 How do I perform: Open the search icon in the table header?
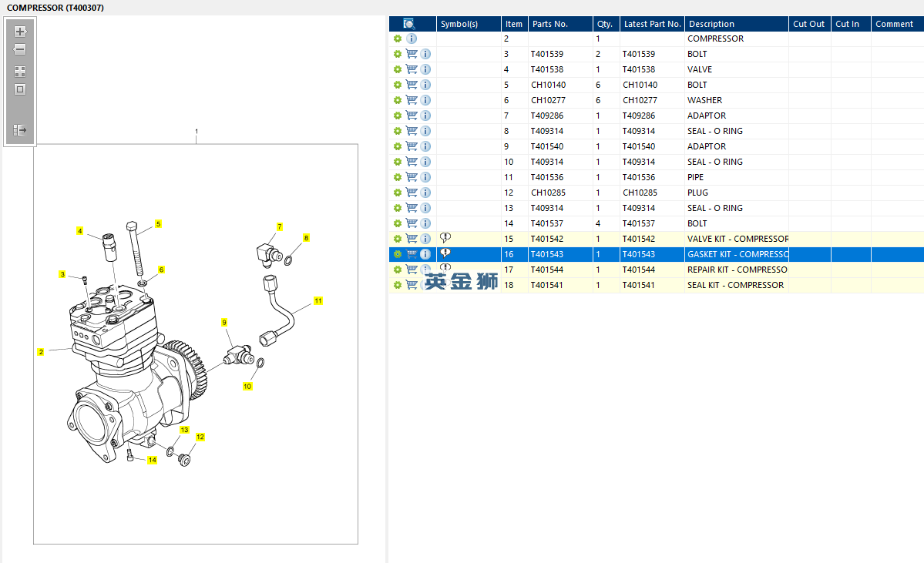409,24
